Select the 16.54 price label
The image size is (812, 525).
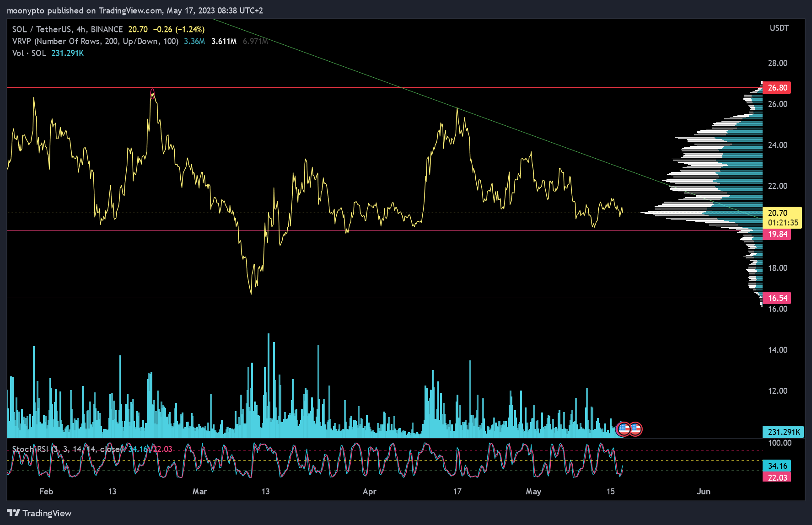[777, 298]
